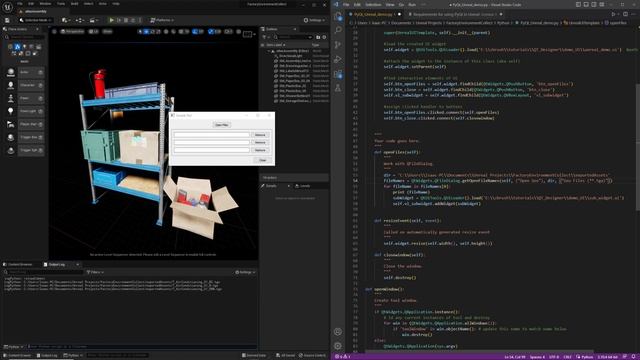Open VS Code Manage gear icon

(338, 346)
